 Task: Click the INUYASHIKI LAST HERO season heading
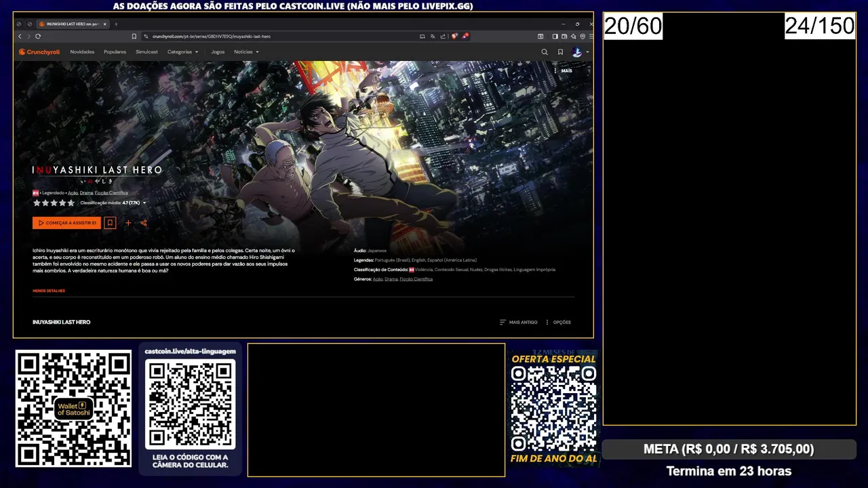pyautogui.click(x=61, y=322)
